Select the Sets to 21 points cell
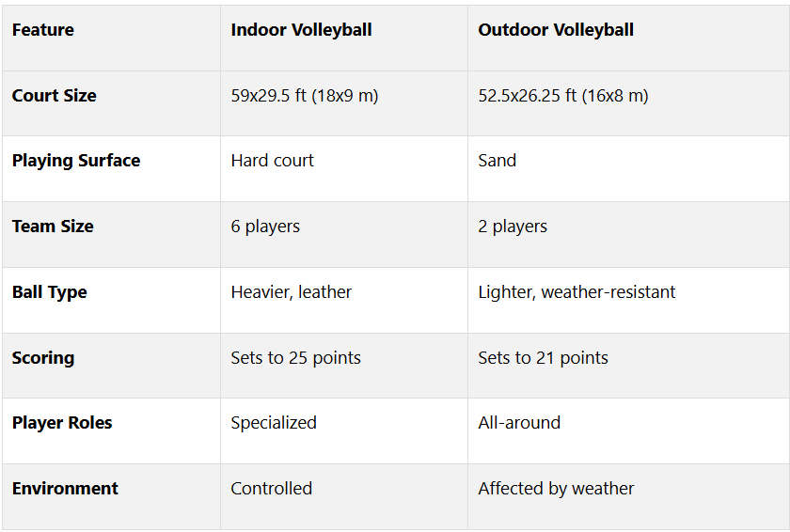790x532 pixels. (x=543, y=358)
